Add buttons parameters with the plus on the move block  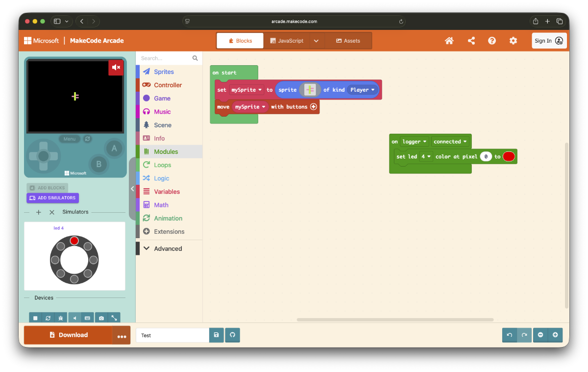click(x=314, y=106)
